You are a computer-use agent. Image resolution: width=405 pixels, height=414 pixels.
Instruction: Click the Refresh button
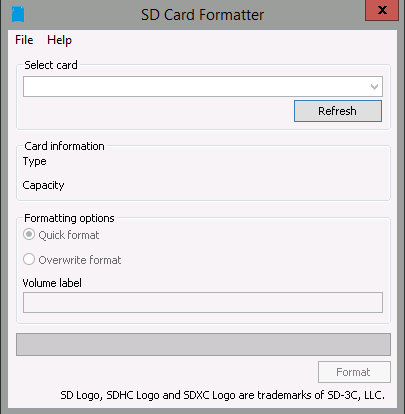pyautogui.click(x=338, y=111)
